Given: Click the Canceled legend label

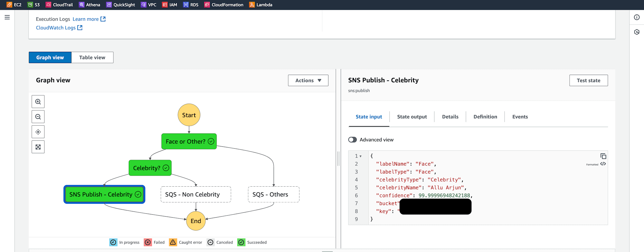Looking at the screenshot, I should pos(224,242).
